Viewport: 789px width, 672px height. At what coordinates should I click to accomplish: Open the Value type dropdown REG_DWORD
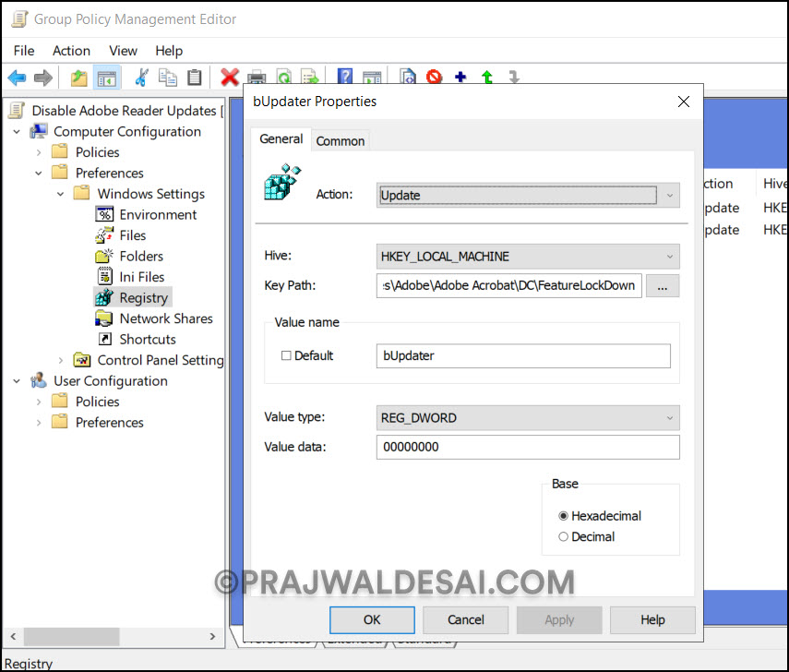tap(528, 418)
